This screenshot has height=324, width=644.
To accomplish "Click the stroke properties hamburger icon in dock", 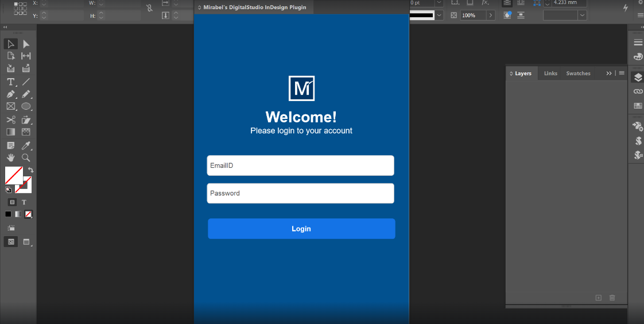I will (638, 43).
